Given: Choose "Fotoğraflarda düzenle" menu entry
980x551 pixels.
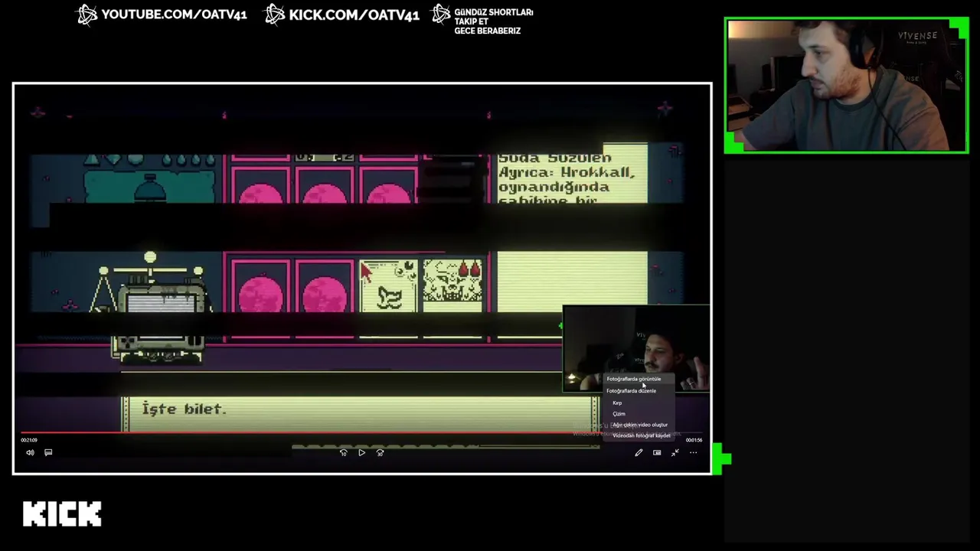Looking at the screenshot, I should 632,390.
